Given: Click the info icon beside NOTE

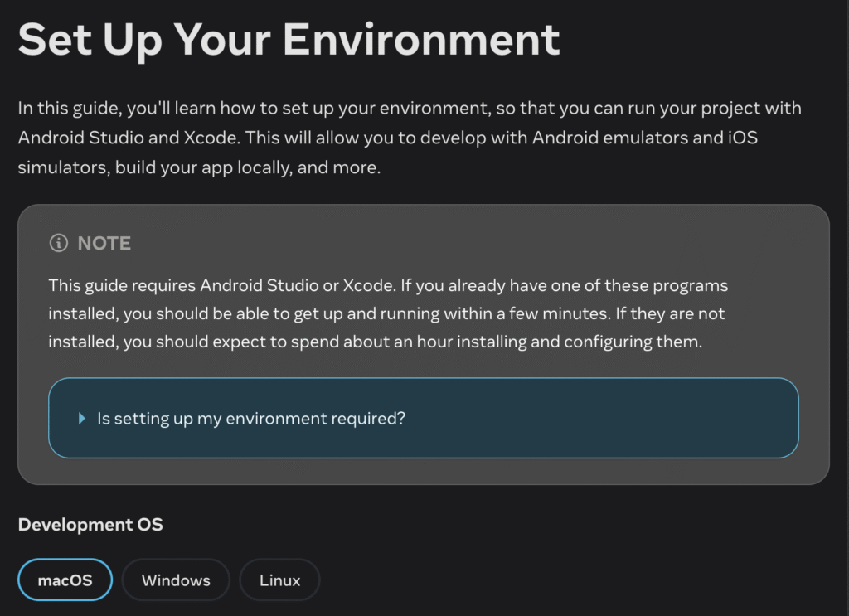Looking at the screenshot, I should (59, 243).
